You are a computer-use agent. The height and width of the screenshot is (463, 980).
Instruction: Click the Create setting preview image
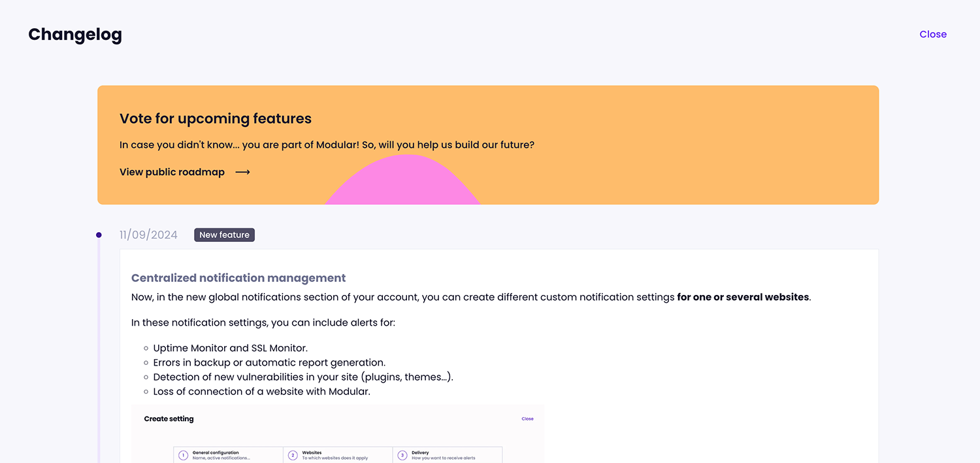point(337,435)
